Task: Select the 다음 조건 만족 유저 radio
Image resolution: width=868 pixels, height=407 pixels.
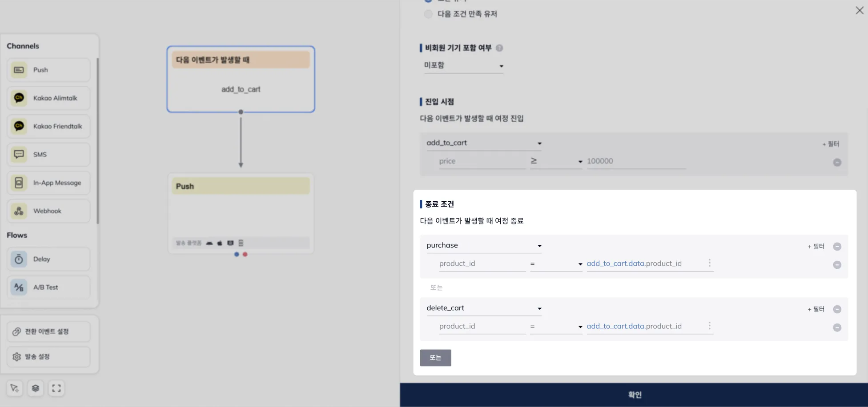Action: [x=428, y=14]
